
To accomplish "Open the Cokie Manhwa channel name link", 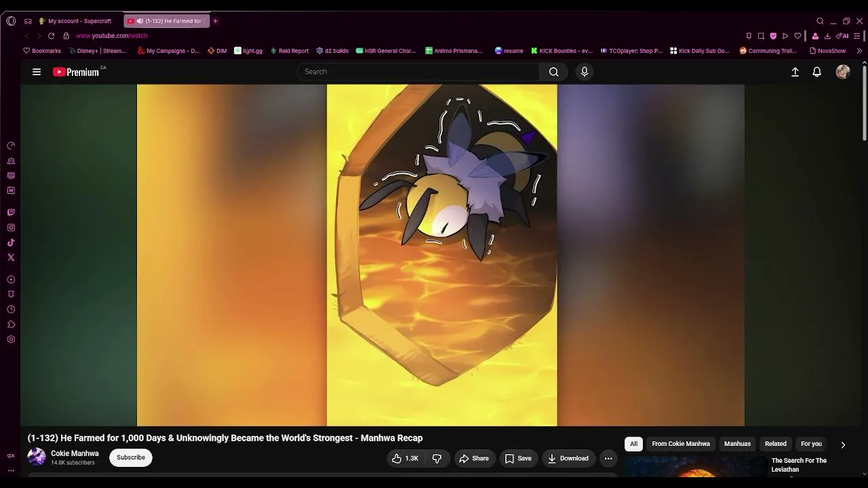I will (x=75, y=453).
